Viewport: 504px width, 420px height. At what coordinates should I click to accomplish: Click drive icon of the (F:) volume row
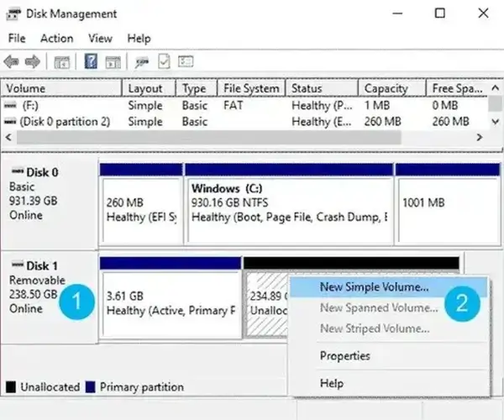tap(10, 105)
